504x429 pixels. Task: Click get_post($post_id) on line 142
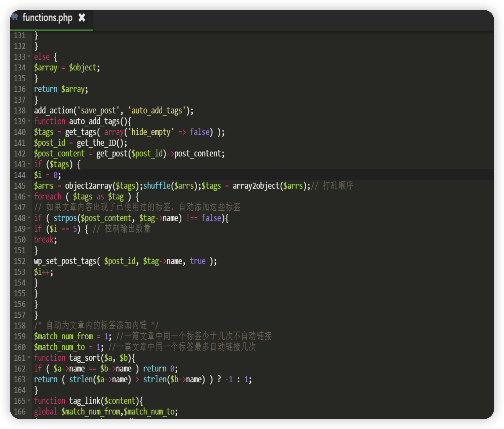(131, 154)
